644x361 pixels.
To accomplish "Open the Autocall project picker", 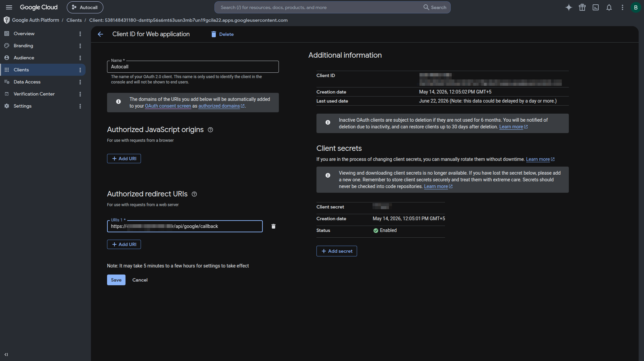I will [85, 7].
